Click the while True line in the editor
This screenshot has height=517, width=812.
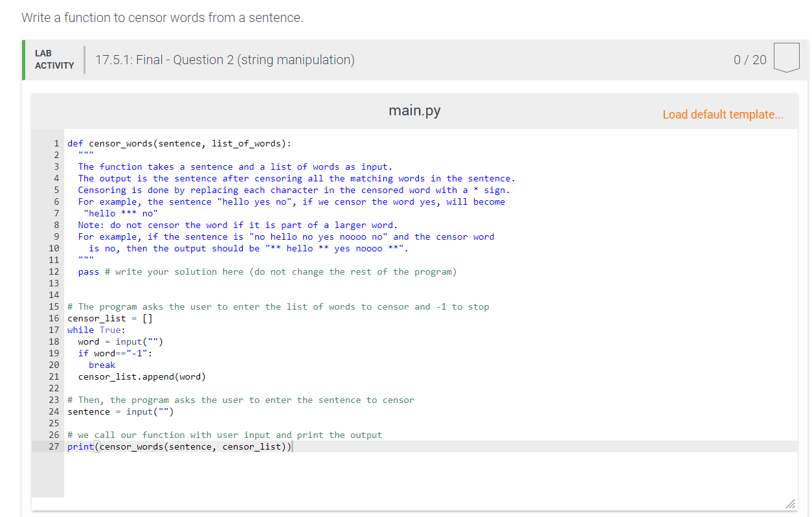91,330
